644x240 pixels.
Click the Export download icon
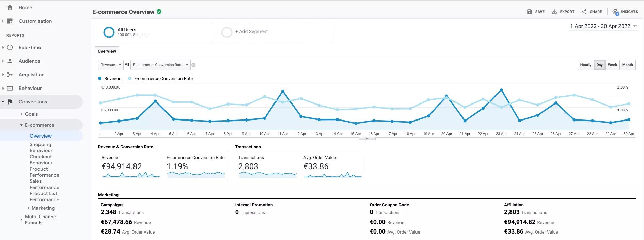554,12
